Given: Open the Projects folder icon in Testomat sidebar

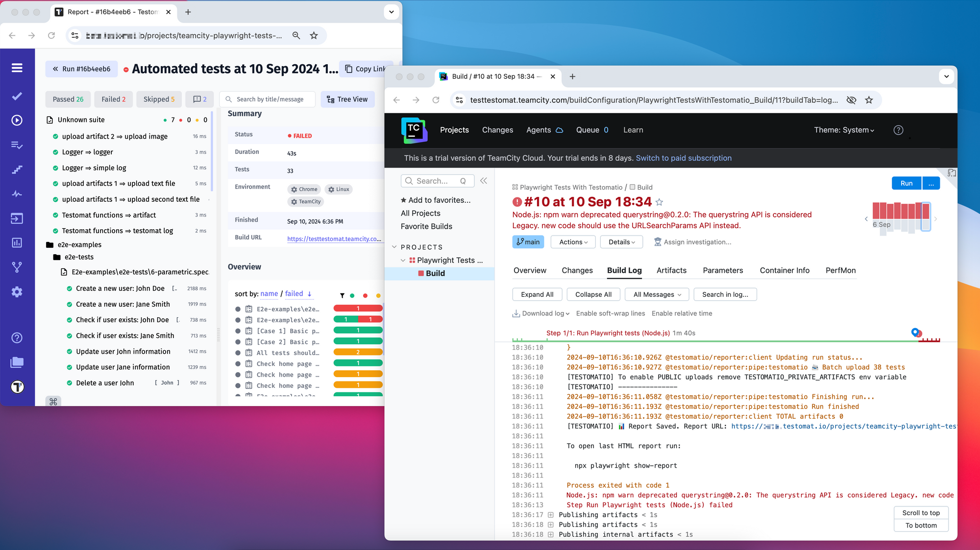Looking at the screenshot, I should coord(17,362).
